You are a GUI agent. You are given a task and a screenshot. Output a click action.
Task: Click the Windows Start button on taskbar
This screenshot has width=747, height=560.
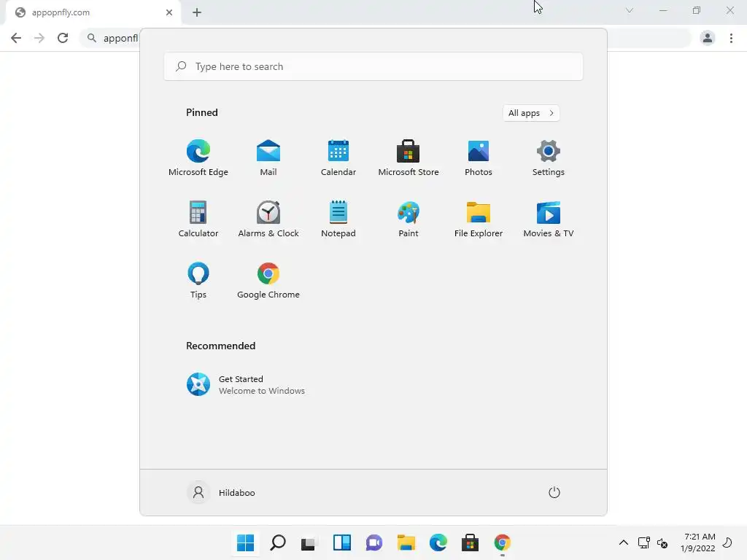pyautogui.click(x=245, y=542)
